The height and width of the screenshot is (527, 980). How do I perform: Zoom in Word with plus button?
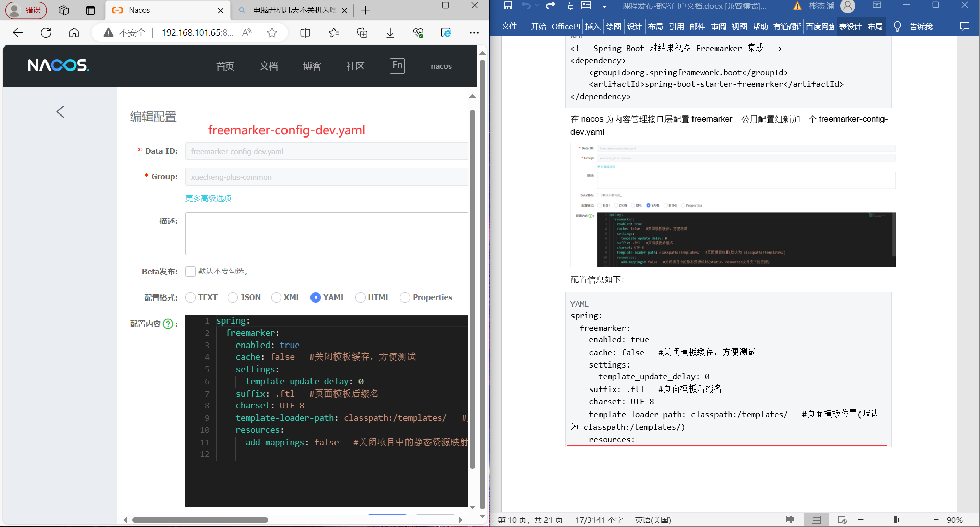point(936,520)
